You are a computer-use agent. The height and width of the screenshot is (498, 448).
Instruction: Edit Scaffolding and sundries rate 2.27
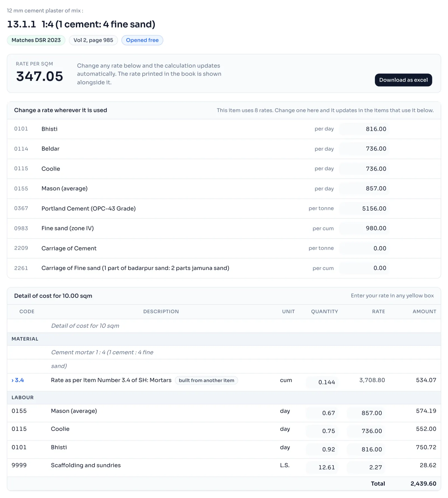click(366, 467)
